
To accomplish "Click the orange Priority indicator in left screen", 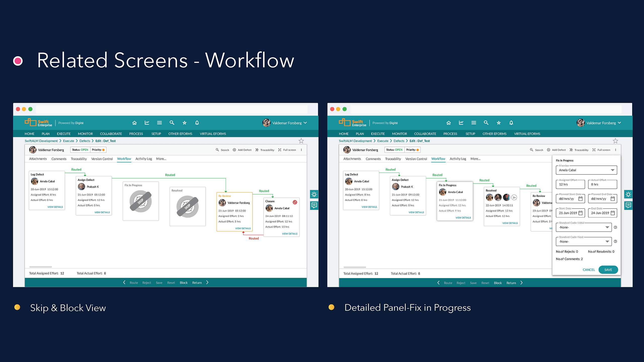I will coord(103,150).
